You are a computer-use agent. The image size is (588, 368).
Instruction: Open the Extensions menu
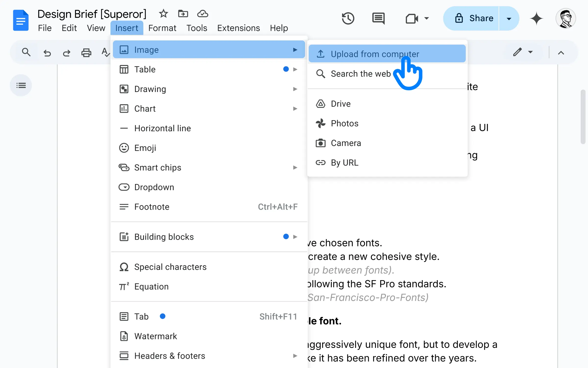[238, 28]
